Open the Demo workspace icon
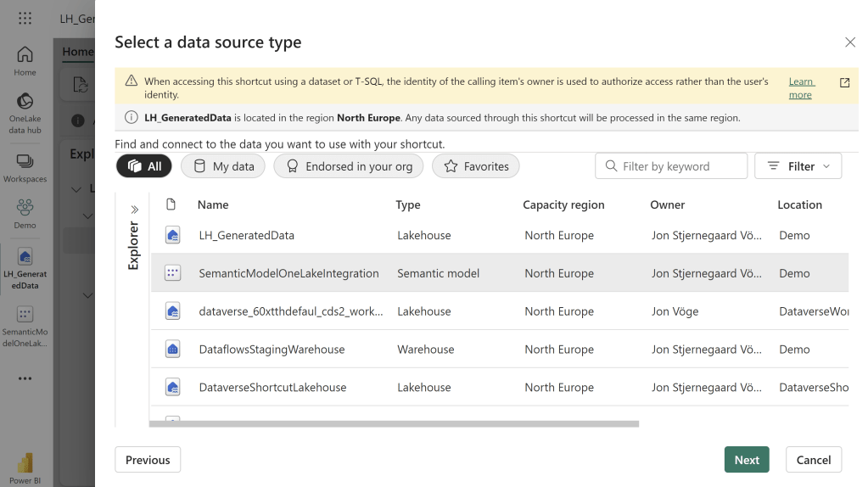 [x=25, y=213]
